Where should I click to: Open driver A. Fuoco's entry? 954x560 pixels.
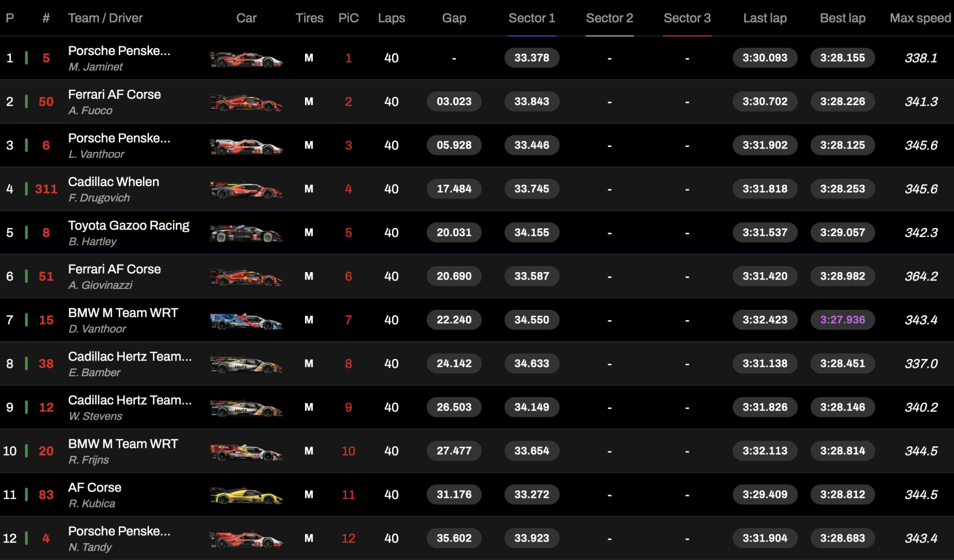(x=90, y=111)
